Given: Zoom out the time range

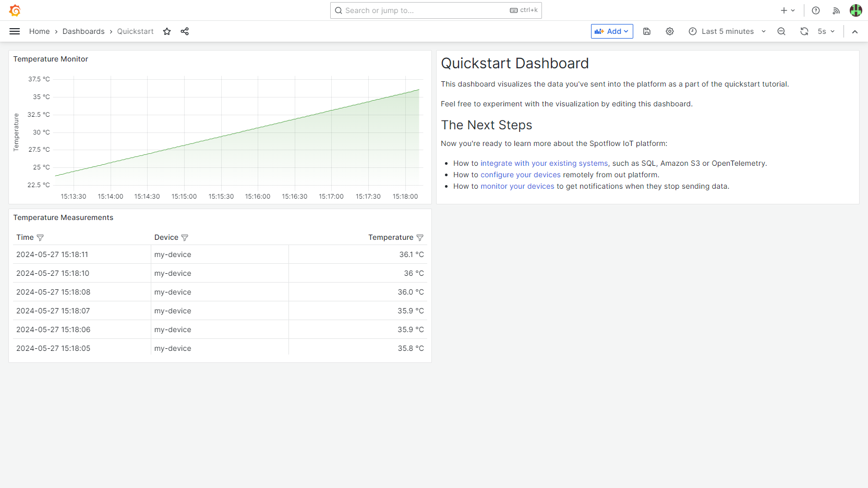Looking at the screenshot, I should [781, 31].
